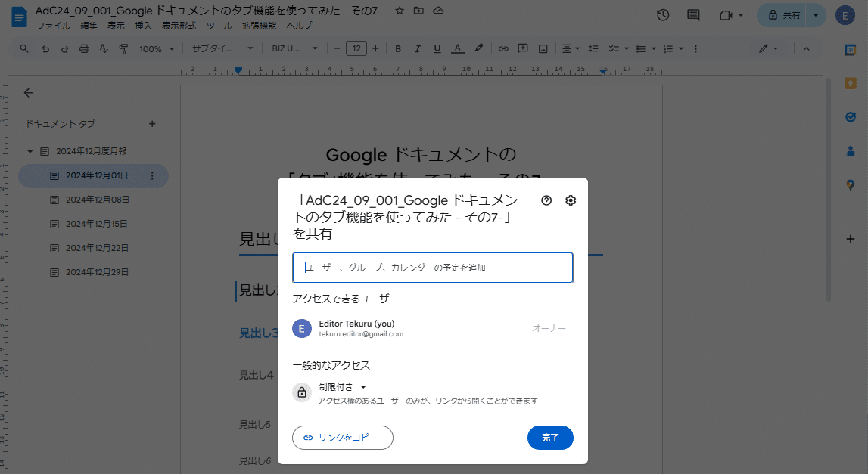Open paragraph style dropdown
Viewport: 868px width, 474px height.
222,48
